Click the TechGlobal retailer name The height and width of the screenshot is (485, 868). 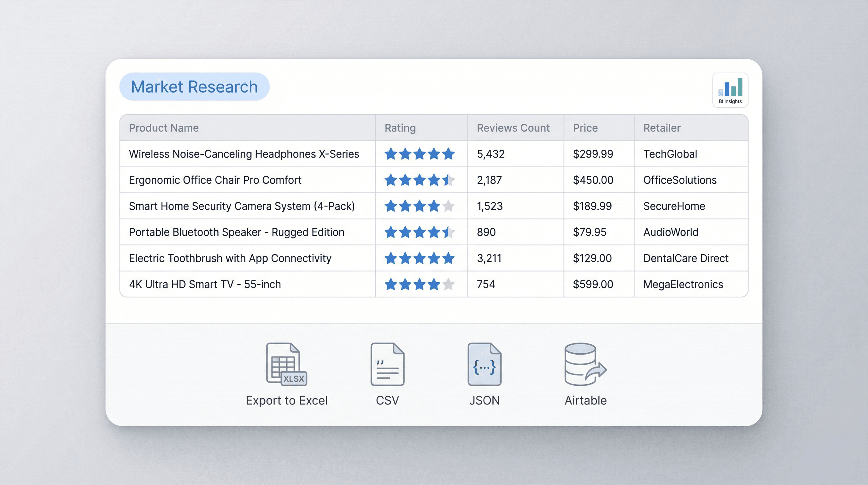(670, 154)
